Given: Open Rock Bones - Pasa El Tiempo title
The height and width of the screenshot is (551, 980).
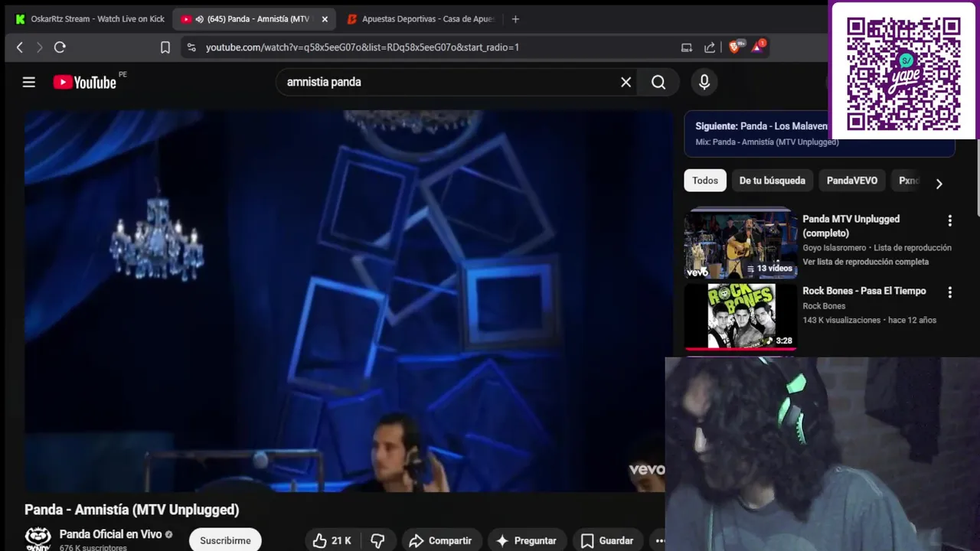Looking at the screenshot, I should pyautogui.click(x=864, y=291).
